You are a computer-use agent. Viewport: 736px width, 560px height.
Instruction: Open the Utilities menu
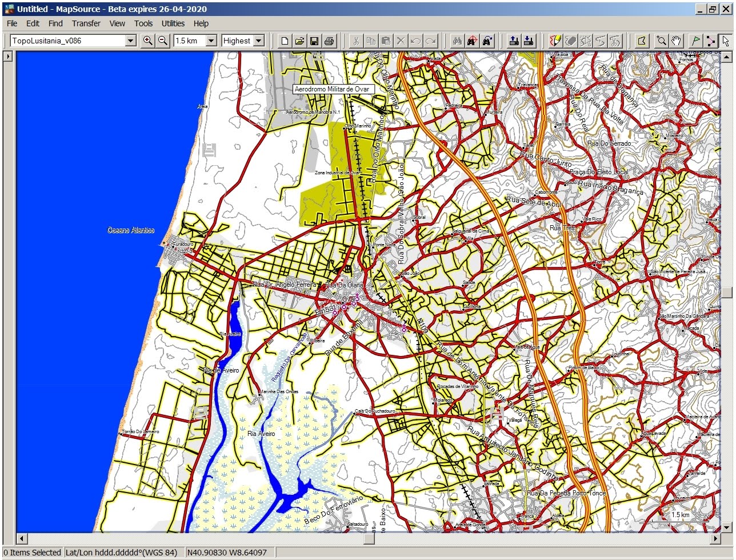point(173,23)
